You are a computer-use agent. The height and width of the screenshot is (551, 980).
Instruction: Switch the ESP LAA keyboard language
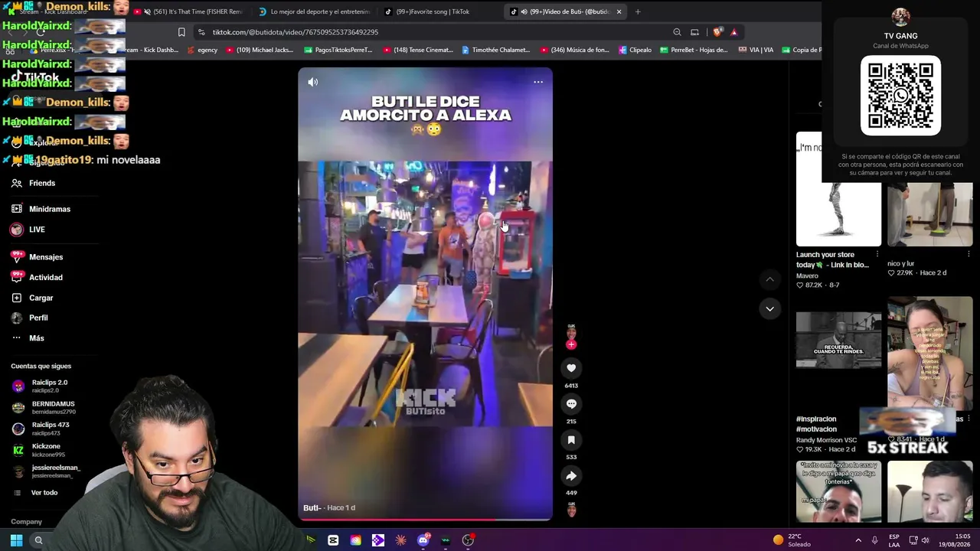(x=894, y=540)
